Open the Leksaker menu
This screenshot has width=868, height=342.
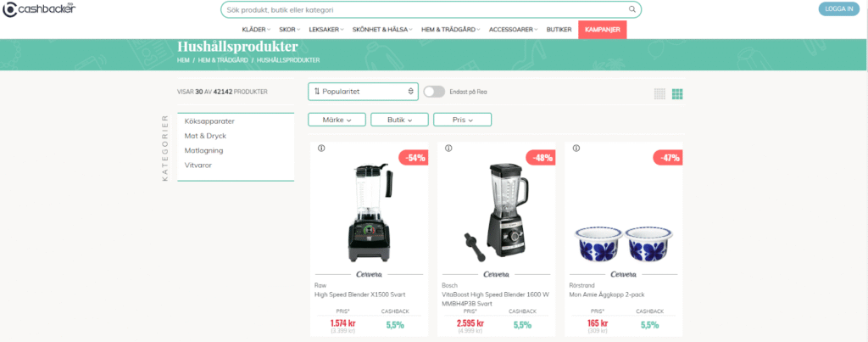click(x=326, y=30)
